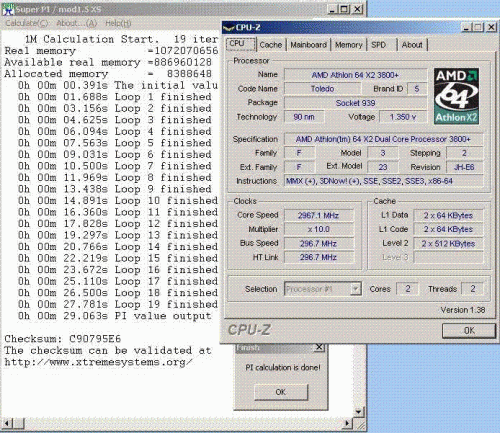This screenshot has height=433, width=500.
Task: Click the AMD Athlon 64 X2 logo
Action: click(456, 96)
